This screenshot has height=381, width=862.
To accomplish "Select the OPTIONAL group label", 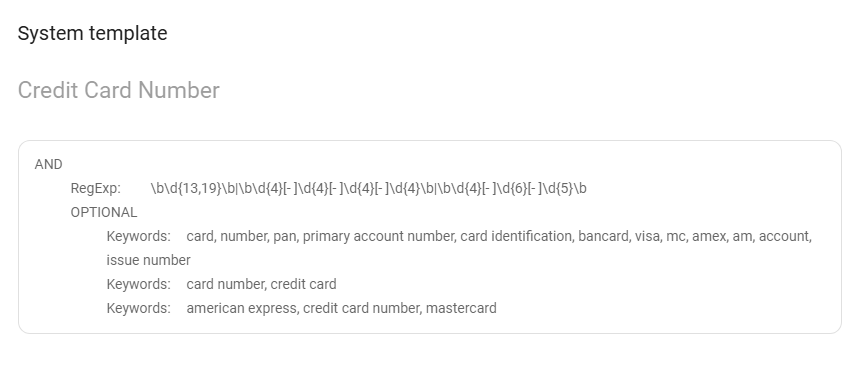I will tap(104, 212).
